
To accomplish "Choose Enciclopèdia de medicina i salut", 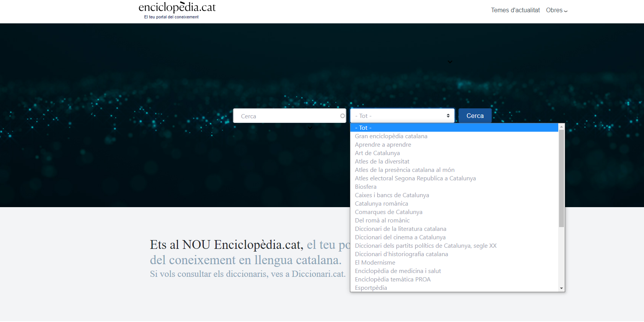I will (398, 271).
